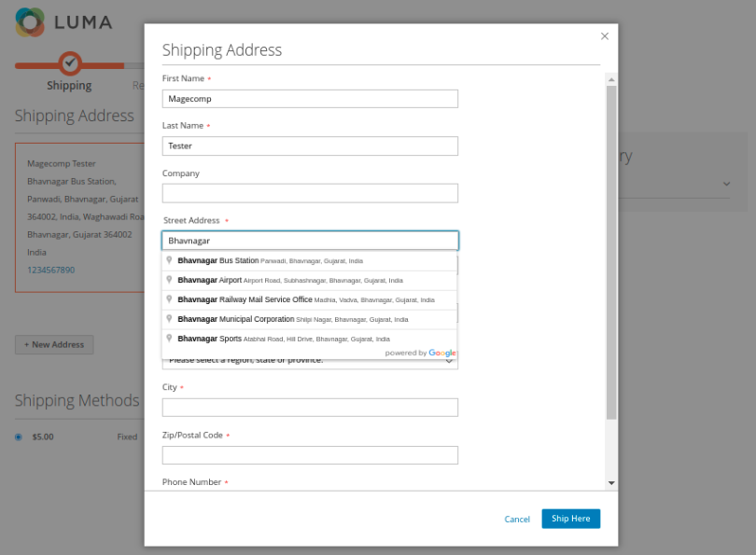Image resolution: width=756 pixels, height=555 pixels.
Task: Click the New Address button
Action: pyautogui.click(x=54, y=344)
